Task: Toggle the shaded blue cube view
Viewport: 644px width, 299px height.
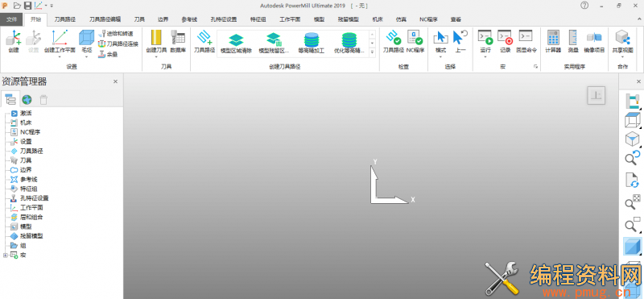Action: tap(632, 247)
